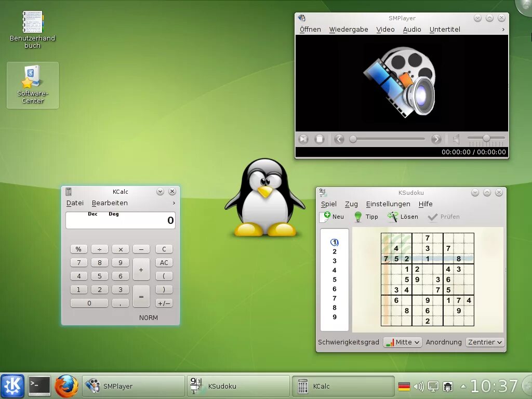Click the KCalc window title icon
This screenshot has width=532, height=399.
click(69, 192)
